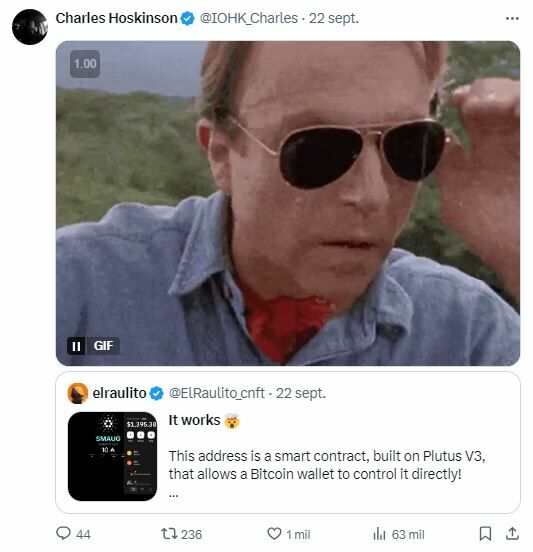Image resolution: width=533 pixels, height=552 pixels.
Task: Open the three-dot more options menu
Action: (x=512, y=18)
